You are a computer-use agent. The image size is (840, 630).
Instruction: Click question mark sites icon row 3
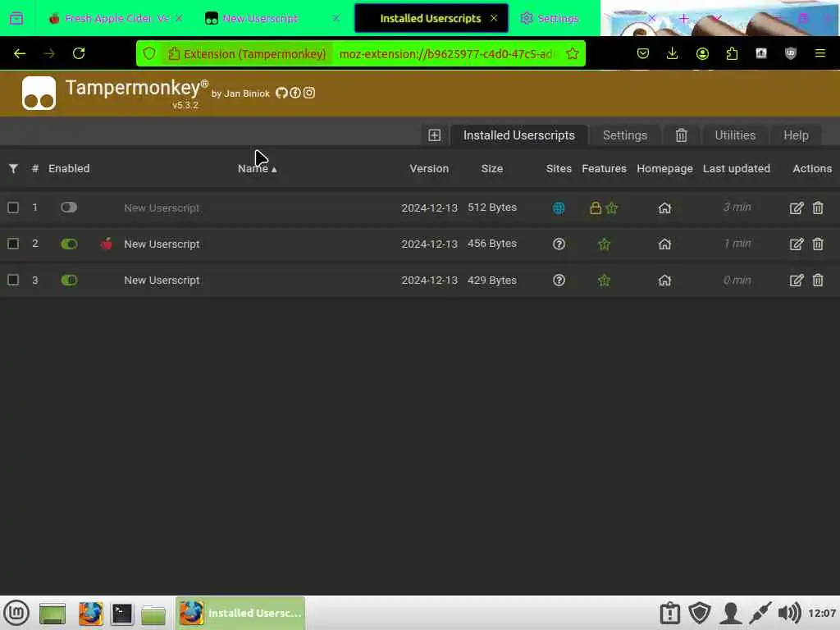point(559,281)
